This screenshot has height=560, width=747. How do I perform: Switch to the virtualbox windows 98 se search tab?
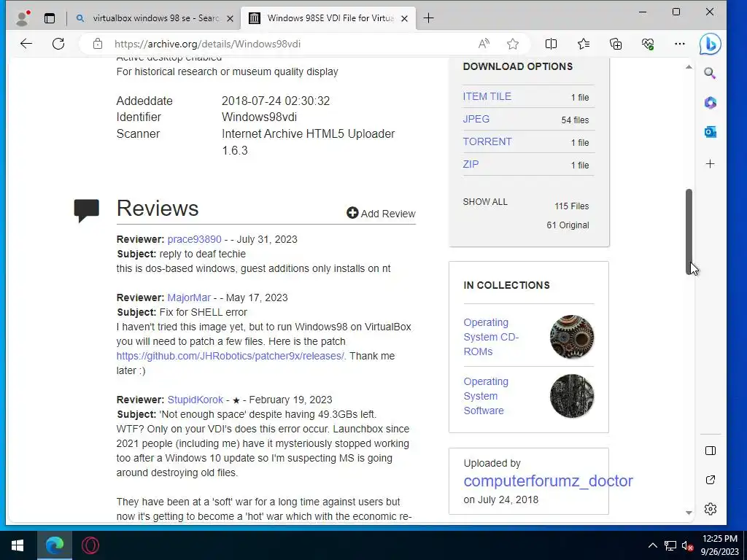click(154, 18)
